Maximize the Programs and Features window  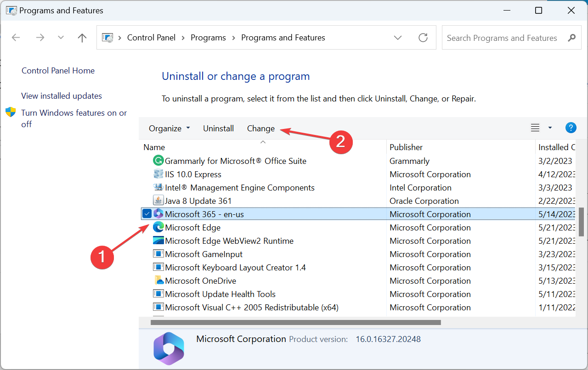[x=538, y=11]
